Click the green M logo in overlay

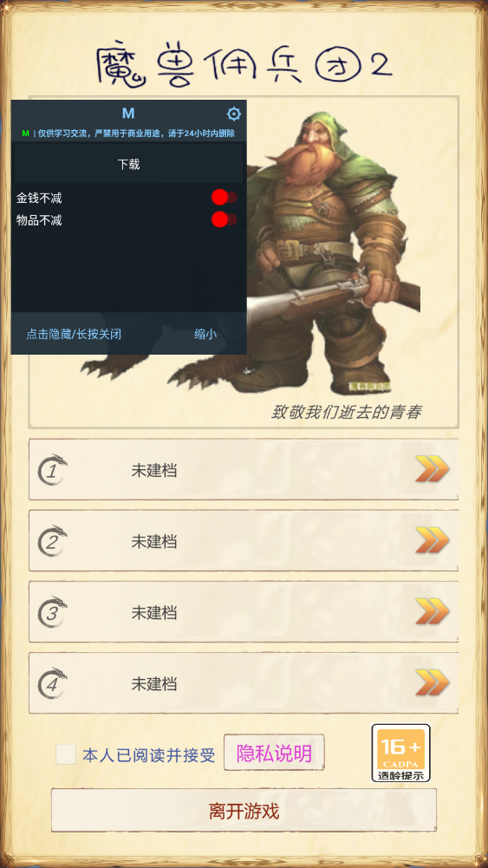click(25, 134)
